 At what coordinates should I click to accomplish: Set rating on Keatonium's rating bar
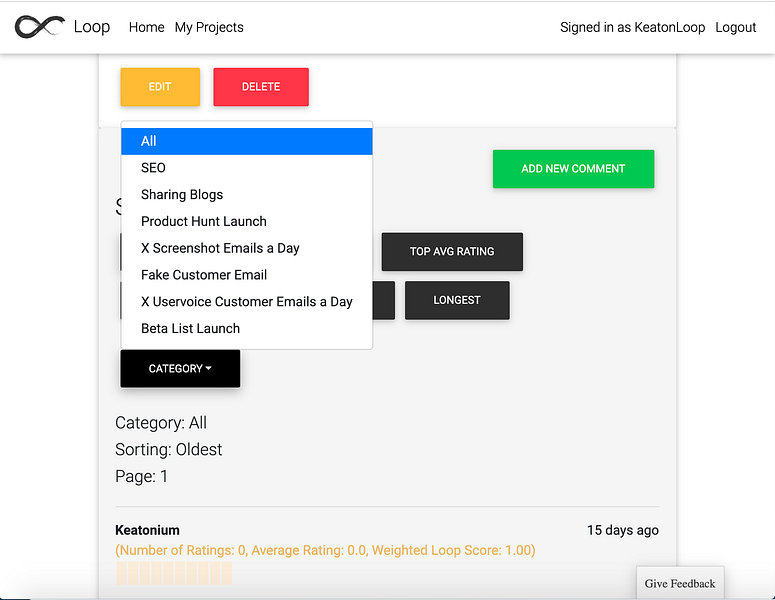[x=174, y=573]
